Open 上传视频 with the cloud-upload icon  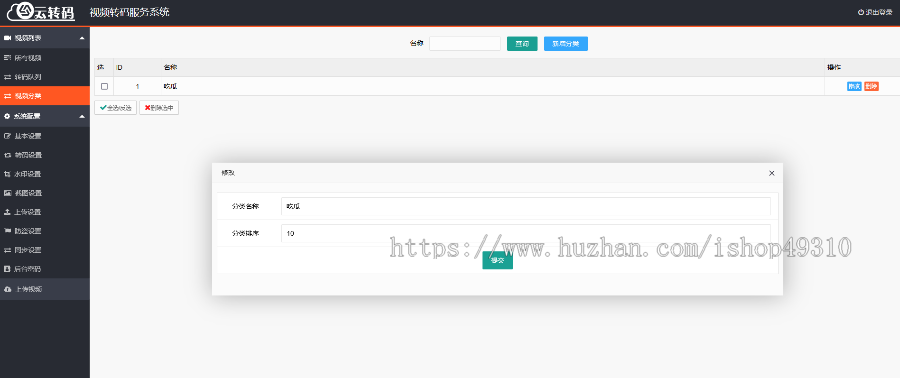tap(45, 289)
